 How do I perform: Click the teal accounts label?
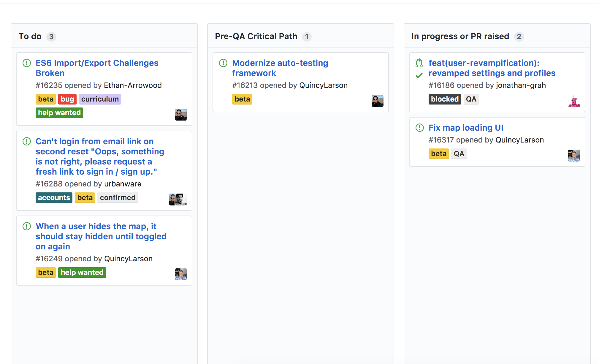click(54, 198)
